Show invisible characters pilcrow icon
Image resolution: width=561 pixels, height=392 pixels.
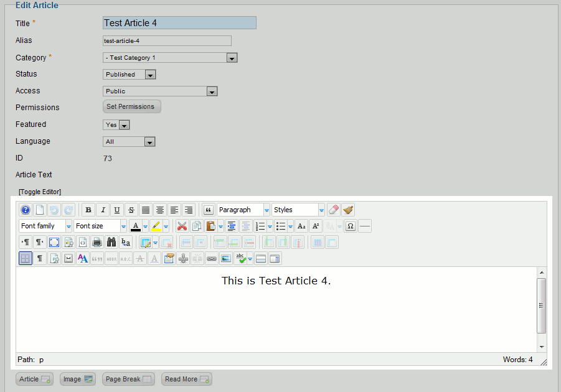click(40, 258)
